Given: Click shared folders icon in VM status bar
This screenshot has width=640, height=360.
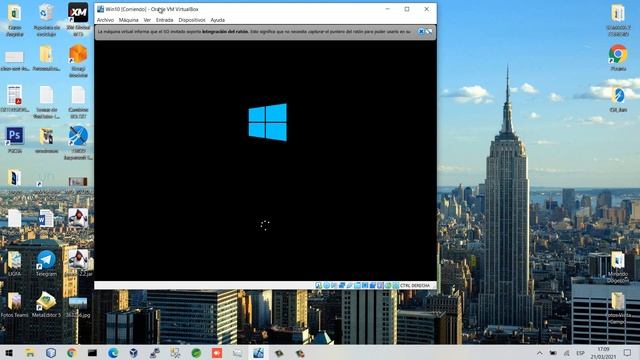Looking at the screenshot, I should click(357, 286).
